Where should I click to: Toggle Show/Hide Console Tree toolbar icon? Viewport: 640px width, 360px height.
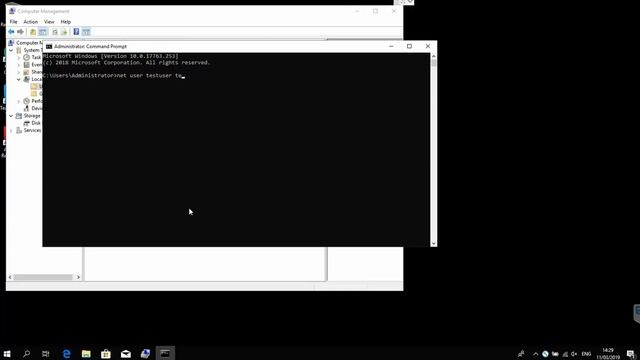(43, 32)
